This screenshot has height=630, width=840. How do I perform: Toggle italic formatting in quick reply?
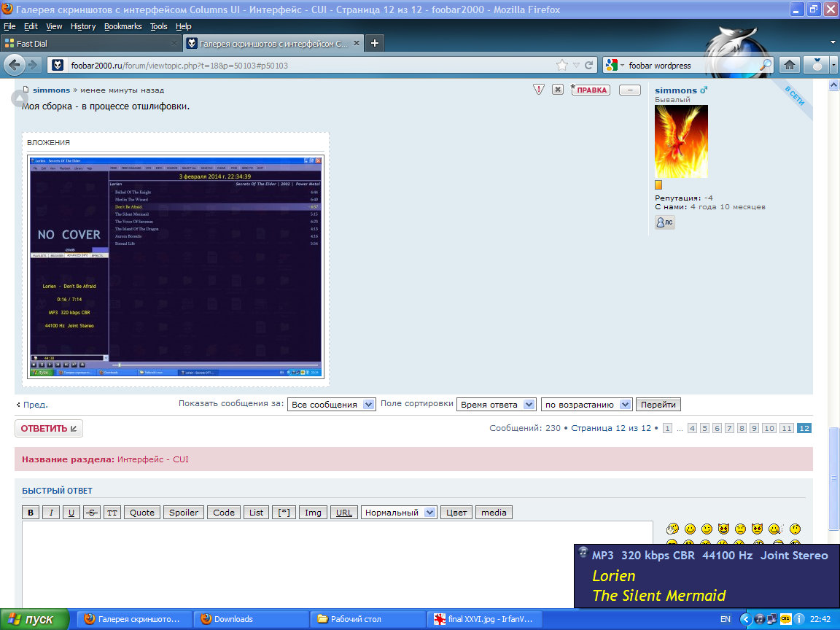point(51,513)
